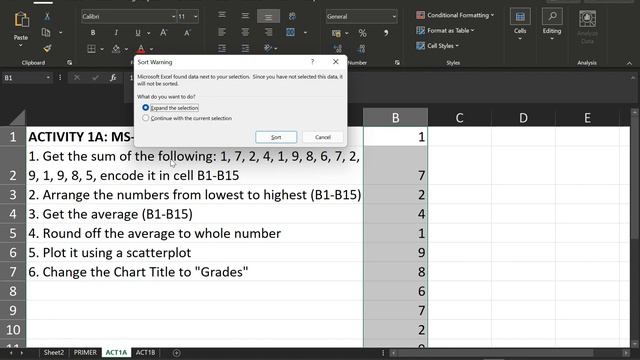Switch to PRIMER sheet tab
The height and width of the screenshot is (360, 640).
(85, 353)
